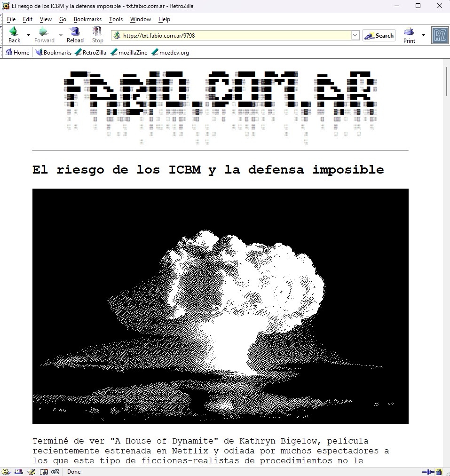Reload the current page
Screen dimensions: 450x476
[75, 35]
